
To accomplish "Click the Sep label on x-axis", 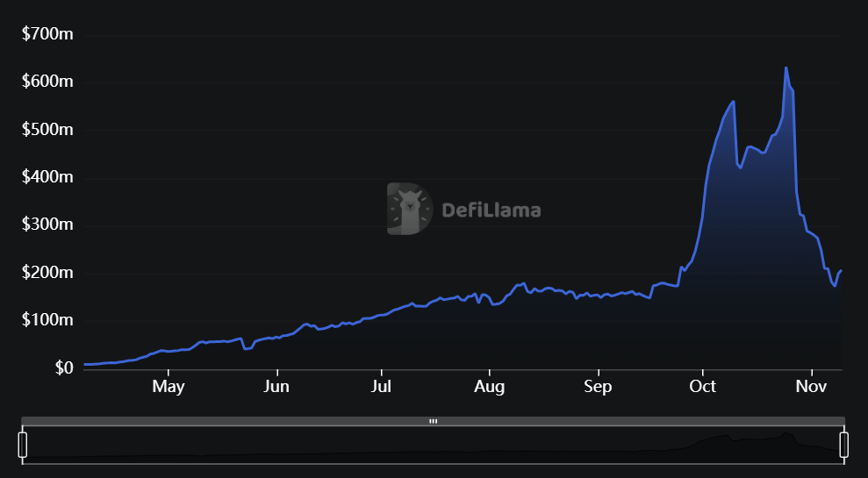I will [598, 387].
